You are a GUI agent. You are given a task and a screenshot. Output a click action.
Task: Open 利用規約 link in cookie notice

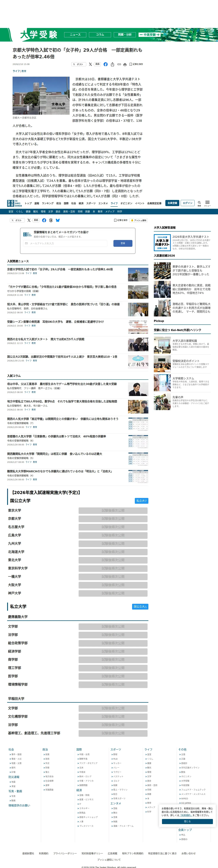[x=186, y=815]
